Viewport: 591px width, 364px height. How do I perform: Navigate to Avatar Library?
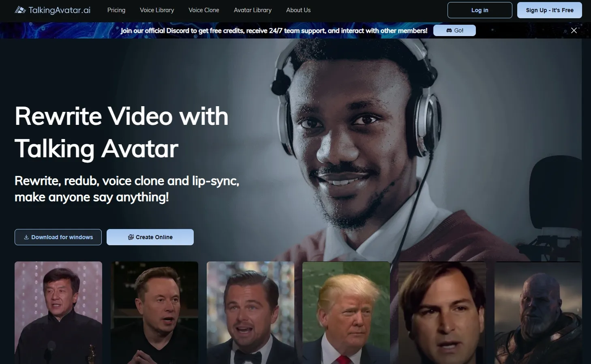point(253,10)
